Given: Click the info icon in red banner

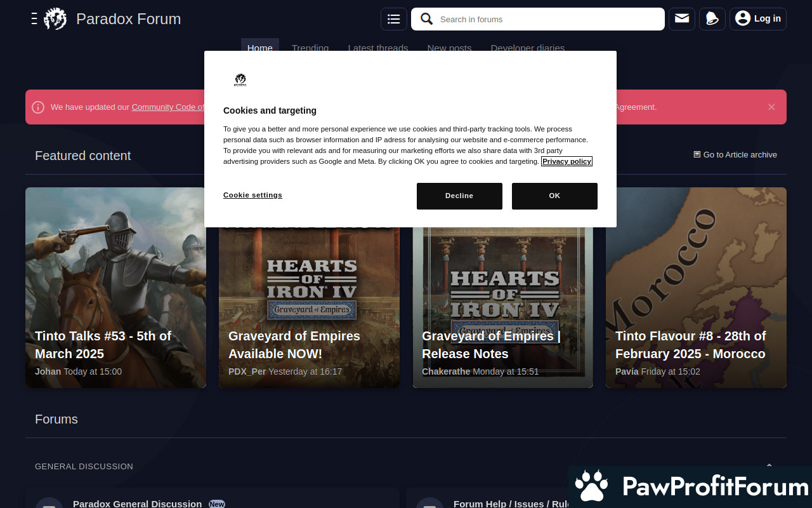Looking at the screenshot, I should pyautogui.click(x=38, y=107).
